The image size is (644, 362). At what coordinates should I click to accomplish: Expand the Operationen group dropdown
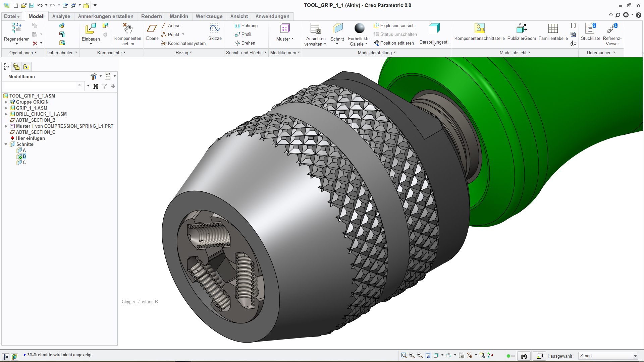pos(23,53)
